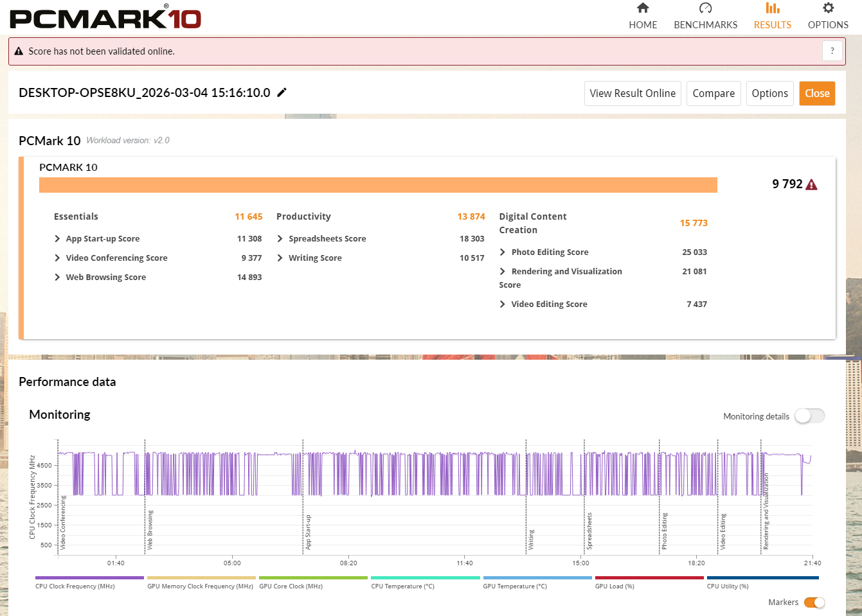Click the CPU Temperature legend entry

click(426, 578)
